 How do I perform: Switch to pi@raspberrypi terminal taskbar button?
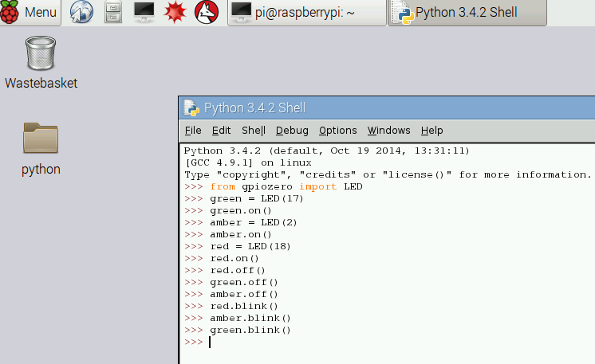pyautogui.click(x=307, y=13)
